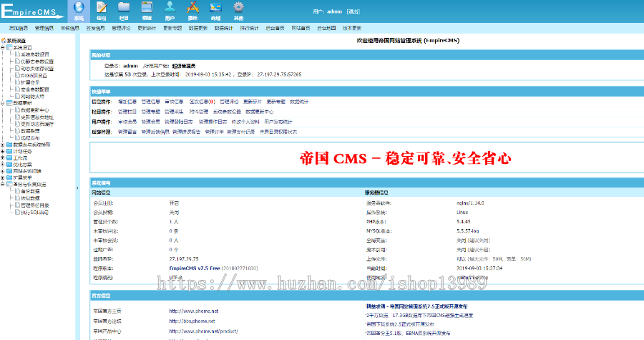Visit http://bbs.phome.net forum link
Viewport: 644px width, 340px height.
tap(192, 321)
